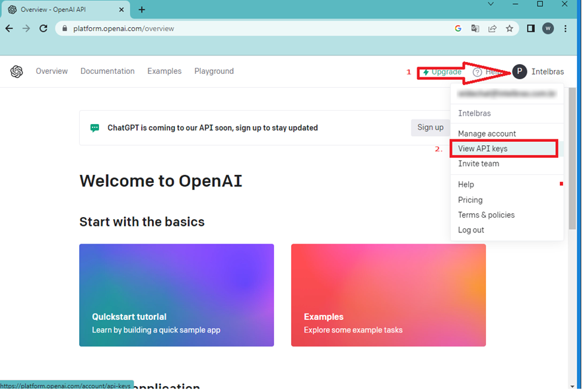Click the Sign up button in the ChatGPT banner

click(x=430, y=127)
